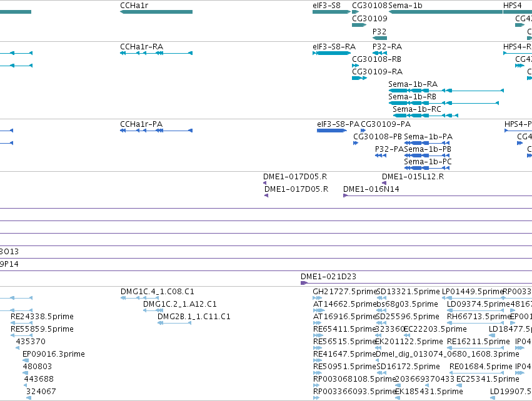Open the AT16916.5prime EST label
Screen dimensions: 532x401
pyautogui.click(x=344, y=317)
